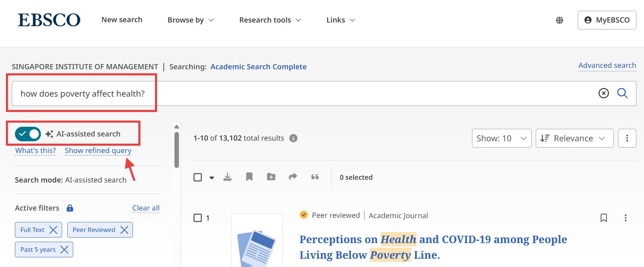Remove the Full Text filter
This screenshot has width=644, height=267.
53,230
